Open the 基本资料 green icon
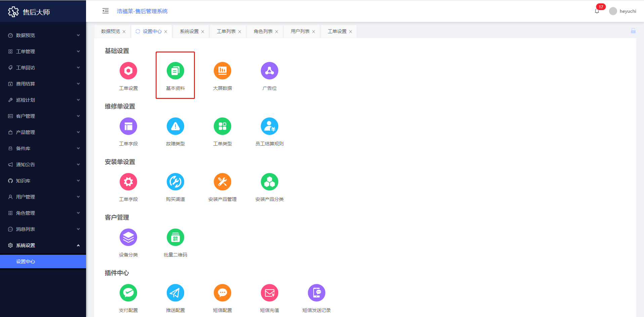 pyautogui.click(x=175, y=71)
